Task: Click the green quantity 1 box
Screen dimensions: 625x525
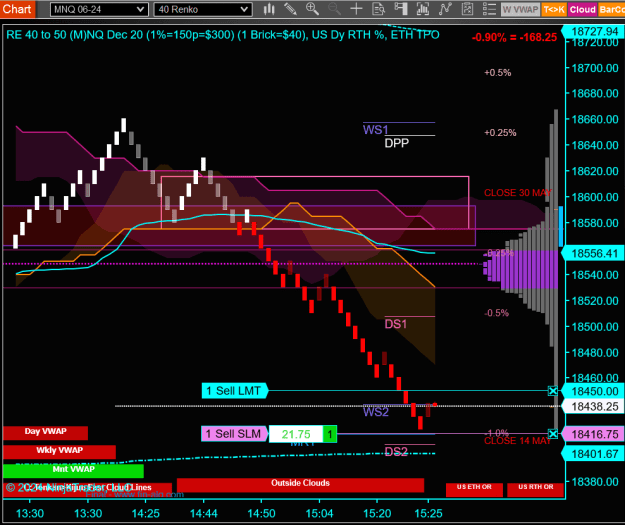Action: click(330, 434)
